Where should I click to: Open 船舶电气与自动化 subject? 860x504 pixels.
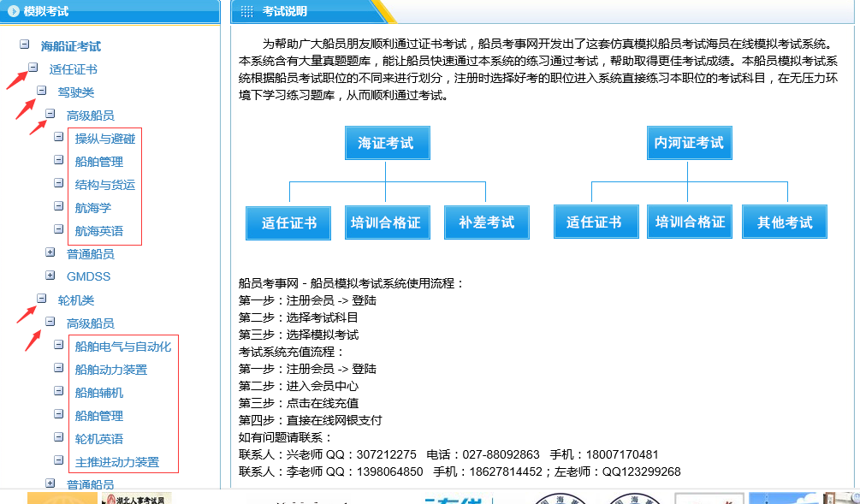click(x=122, y=347)
